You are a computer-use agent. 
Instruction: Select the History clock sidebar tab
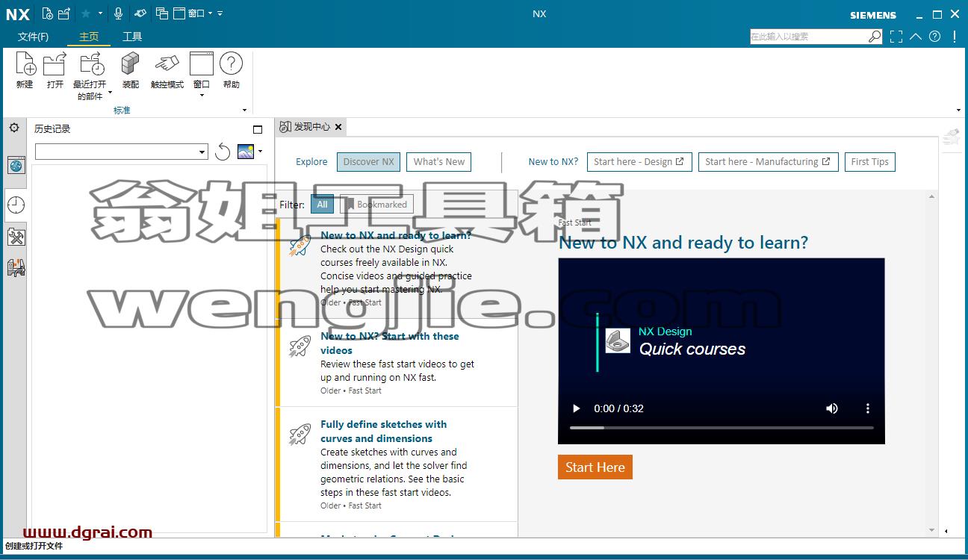[16, 205]
